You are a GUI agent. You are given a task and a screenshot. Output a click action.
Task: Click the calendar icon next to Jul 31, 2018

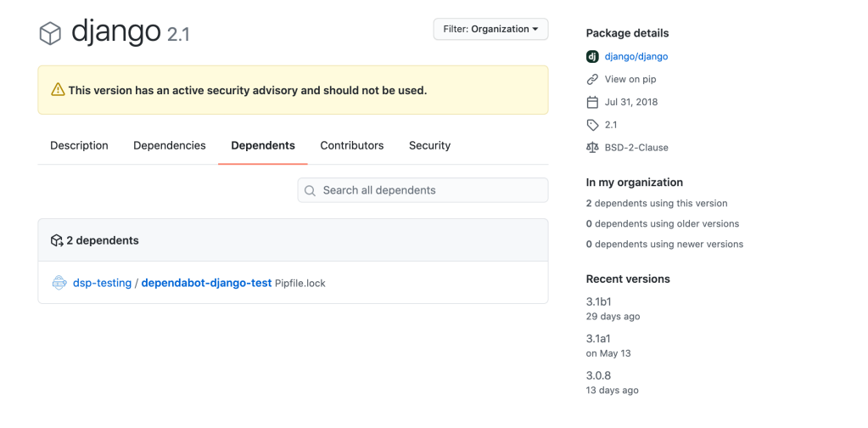[x=592, y=102]
